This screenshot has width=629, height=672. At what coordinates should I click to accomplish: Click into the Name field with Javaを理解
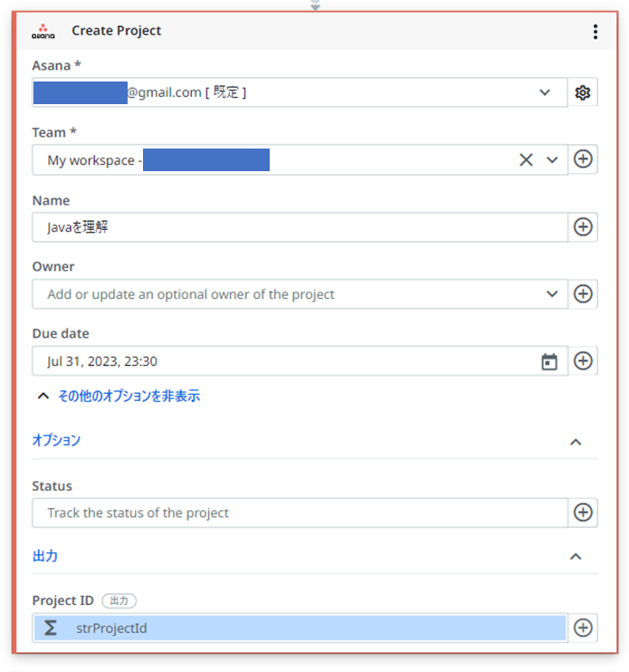pos(300,227)
